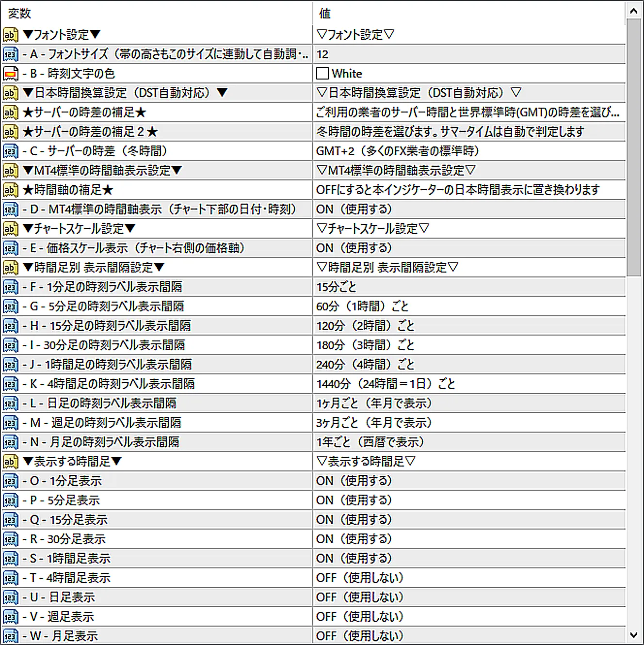The height and width of the screenshot is (645, 644).
Task: Open the 1440分（24時間＝1日）ごと interval dropdown
Action: [x=469, y=384]
